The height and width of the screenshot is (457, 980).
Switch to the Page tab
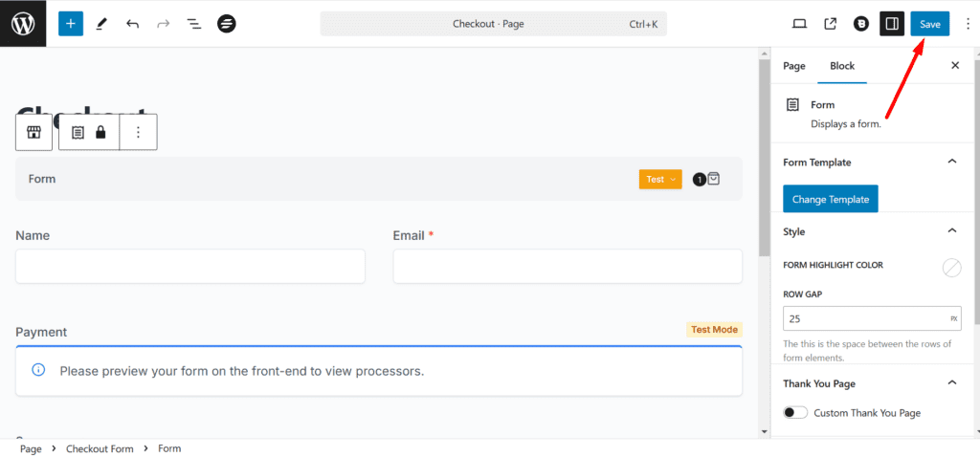[794, 66]
